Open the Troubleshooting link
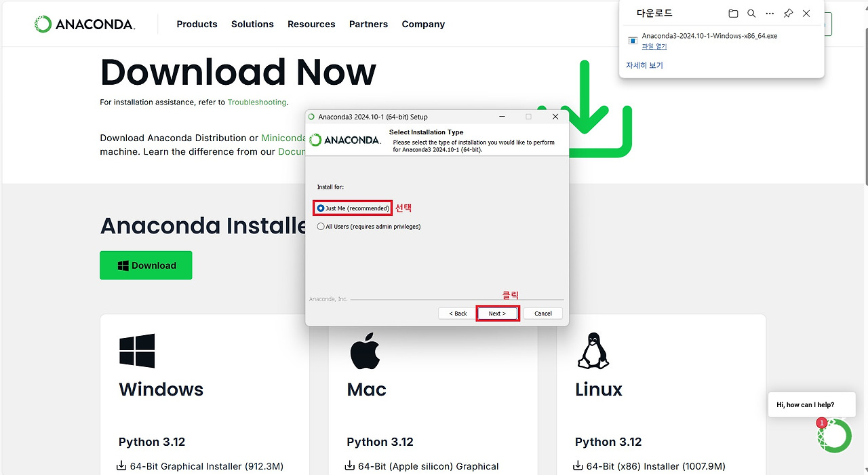Viewport: 868px width, 475px height. click(x=257, y=102)
